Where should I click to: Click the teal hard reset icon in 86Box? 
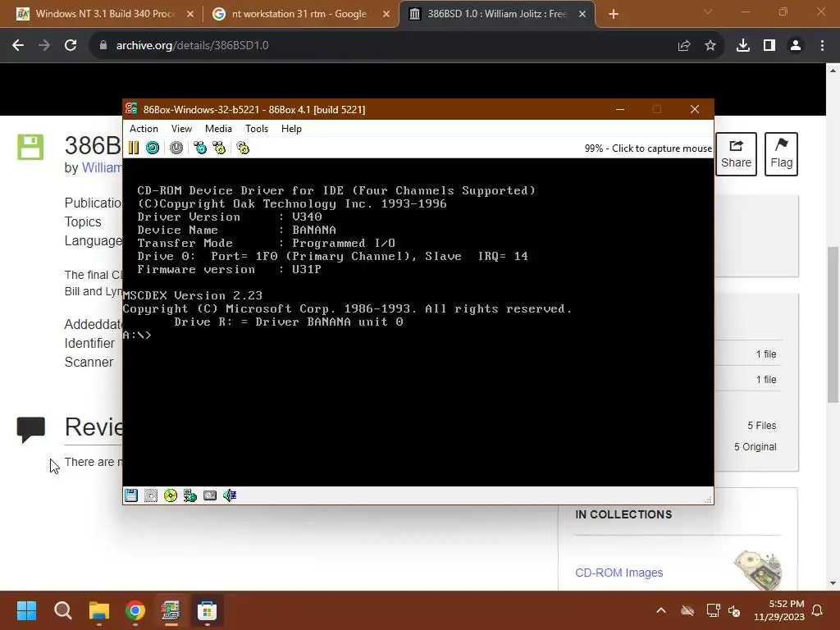point(153,148)
